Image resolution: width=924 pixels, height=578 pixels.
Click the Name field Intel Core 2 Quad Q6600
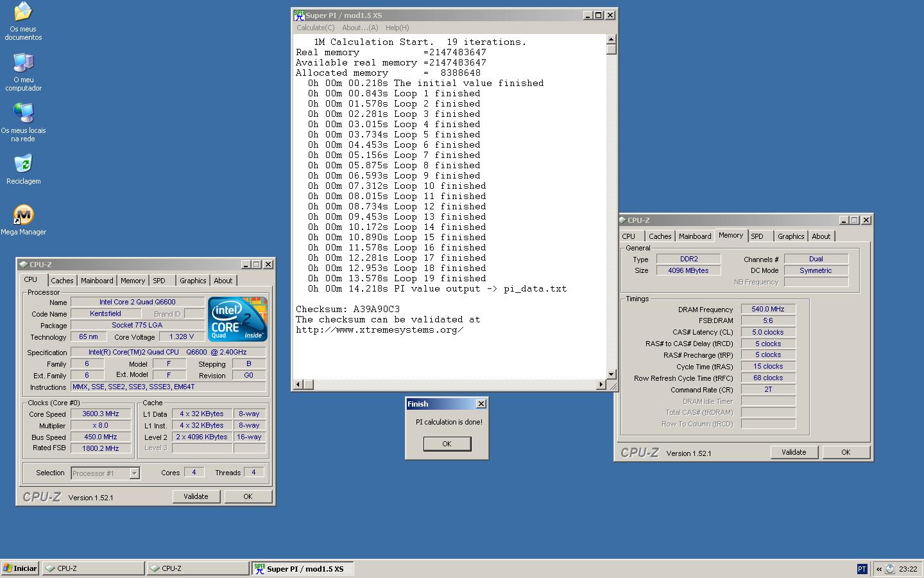point(137,302)
